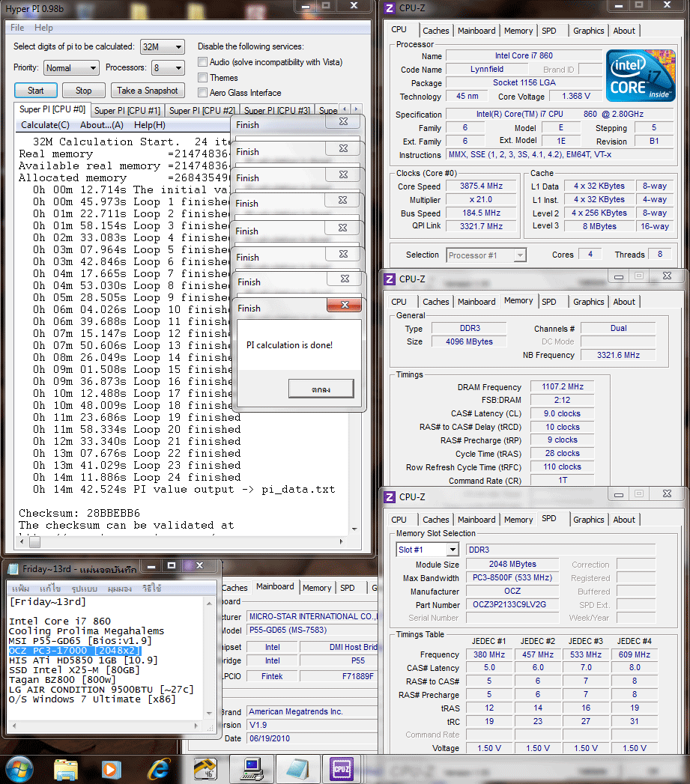Click the CPU-Z taskbar icon
690x784 pixels.
(x=342, y=769)
